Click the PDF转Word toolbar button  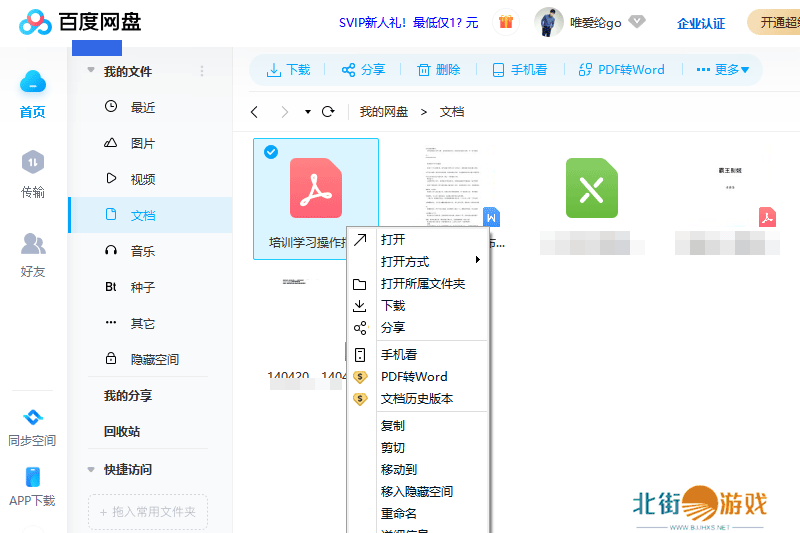coord(621,70)
